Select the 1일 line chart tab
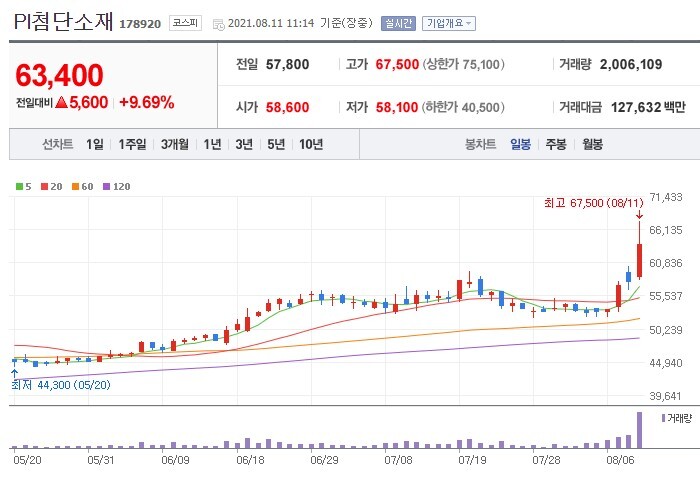Screen dimensions: 700x478 pos(95,144)
